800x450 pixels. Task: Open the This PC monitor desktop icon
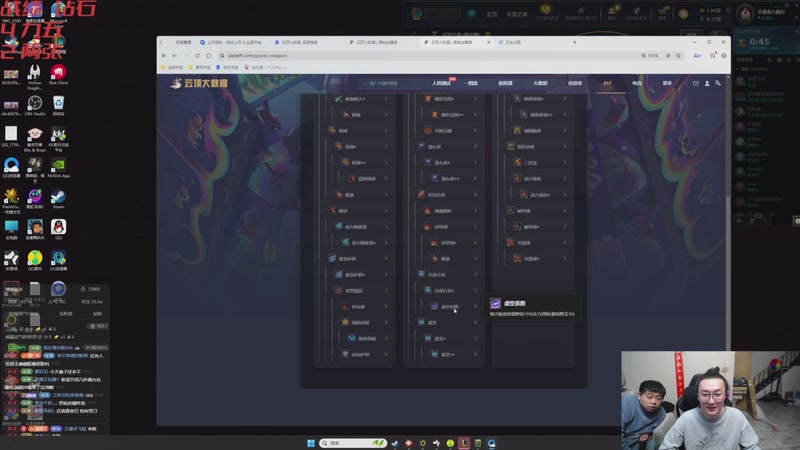pos(11,229)
